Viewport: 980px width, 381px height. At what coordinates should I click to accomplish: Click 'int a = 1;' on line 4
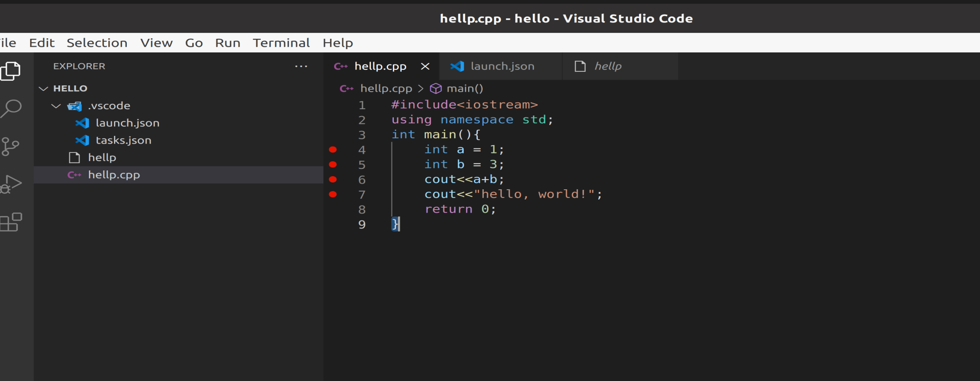[x=465, y=149]
